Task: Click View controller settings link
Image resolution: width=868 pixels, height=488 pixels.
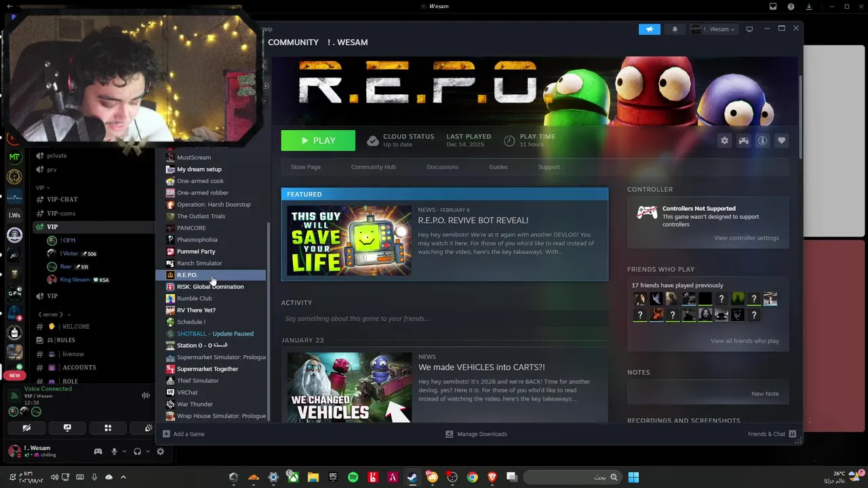Action: (746, 238)
